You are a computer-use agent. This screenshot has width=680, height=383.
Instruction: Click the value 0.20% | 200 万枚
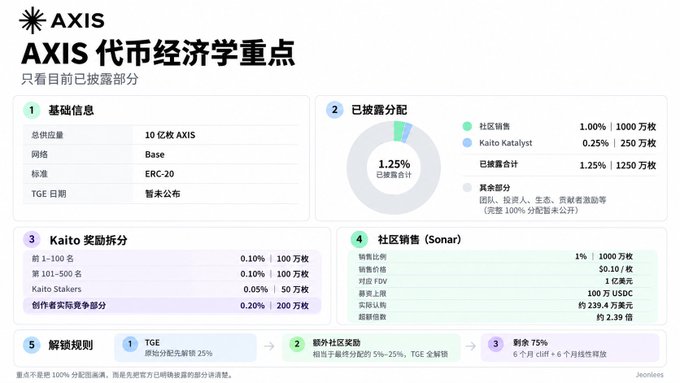tap(275, 306)
